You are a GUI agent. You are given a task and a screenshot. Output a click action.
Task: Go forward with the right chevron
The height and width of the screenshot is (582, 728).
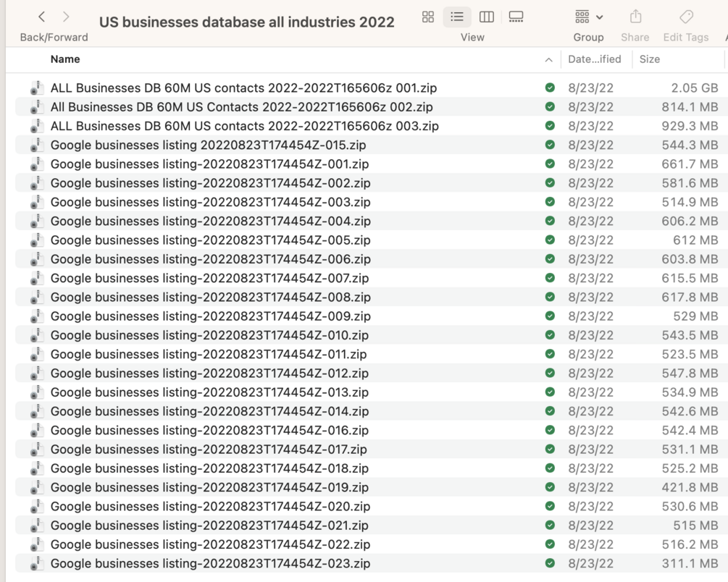point(66,17)
